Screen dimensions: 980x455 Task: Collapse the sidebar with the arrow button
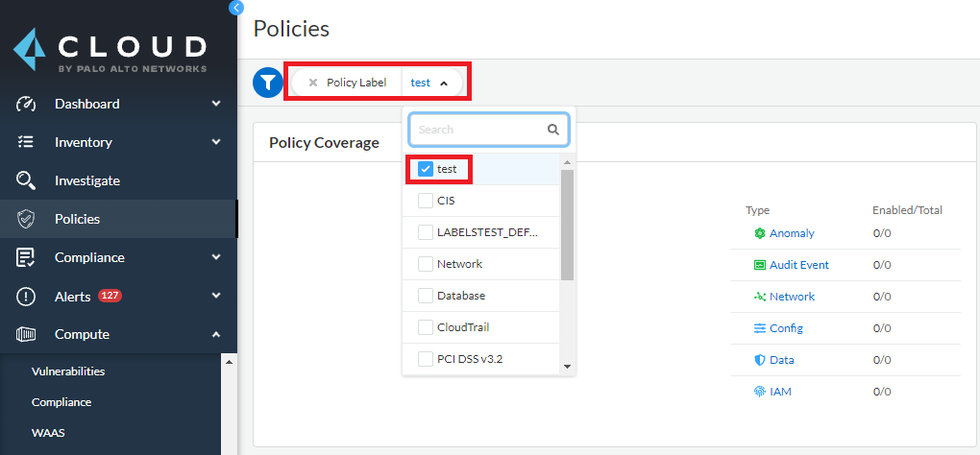(236, 7)
